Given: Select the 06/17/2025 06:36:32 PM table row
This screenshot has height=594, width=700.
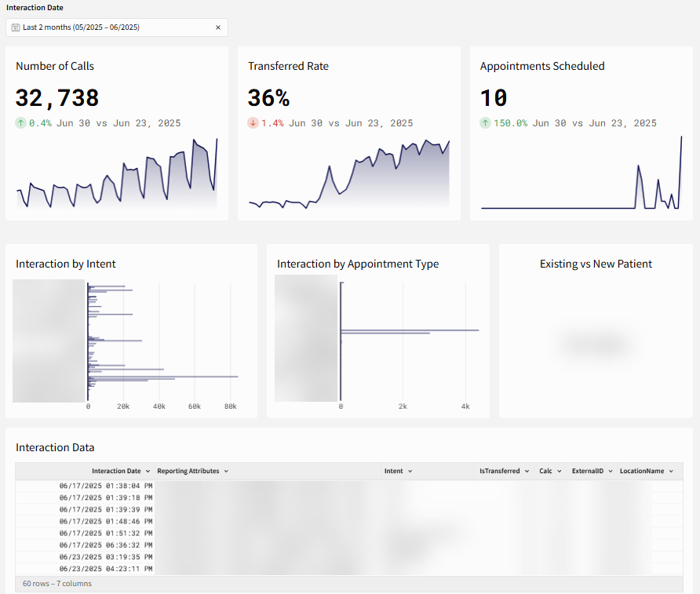Looking at the screenshot, I should (x=106, y=545).
